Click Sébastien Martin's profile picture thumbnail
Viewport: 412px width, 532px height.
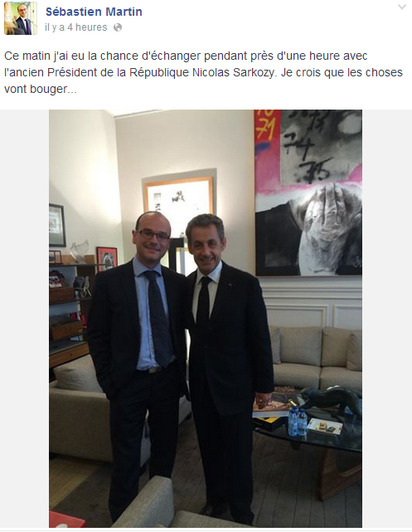[x=21, y=18]
